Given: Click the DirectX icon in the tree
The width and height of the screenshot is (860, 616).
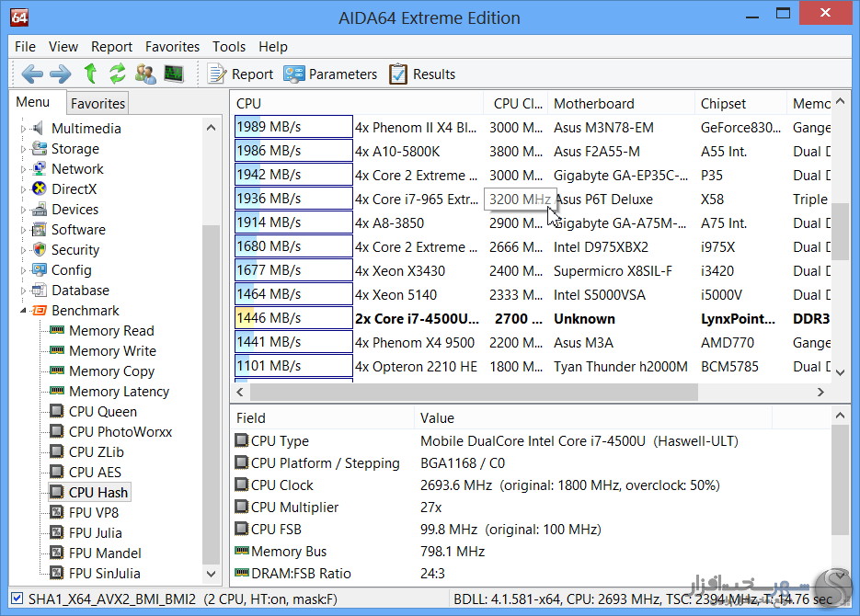Looking at the screenshot, I should coord(40,189).
